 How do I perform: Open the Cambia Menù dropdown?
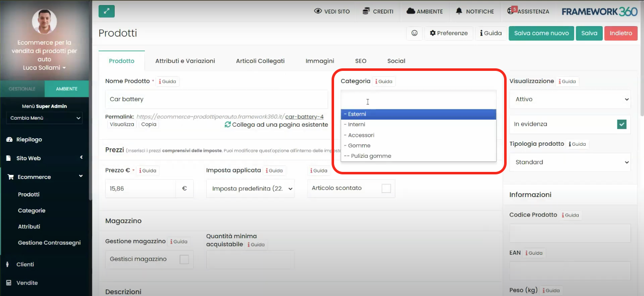point(45,118)
